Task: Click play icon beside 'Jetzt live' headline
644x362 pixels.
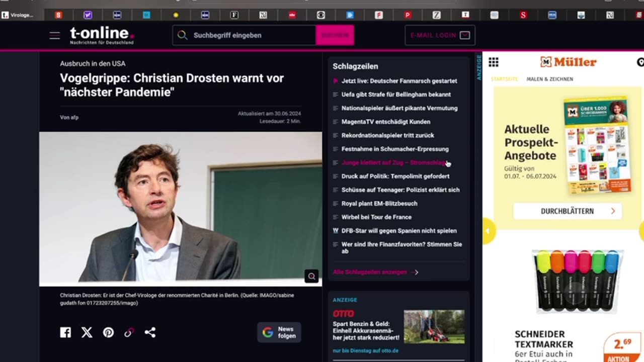Action: click(336, 81)
